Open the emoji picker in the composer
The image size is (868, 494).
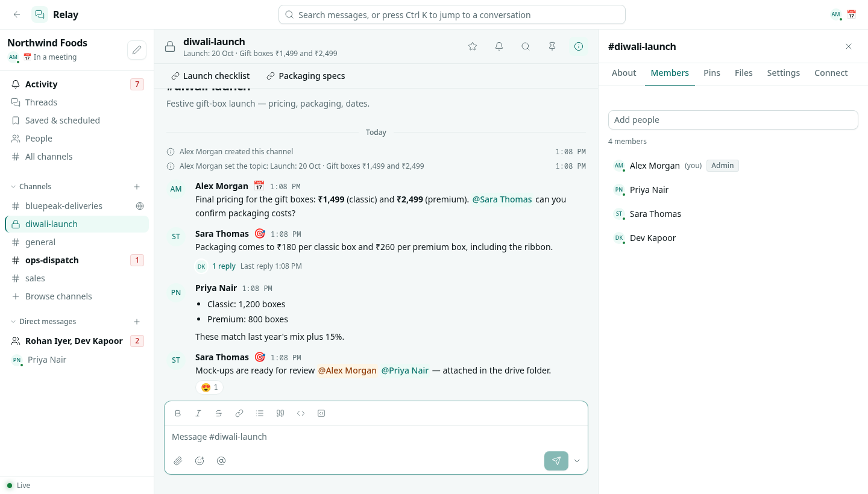pos(200,461)
